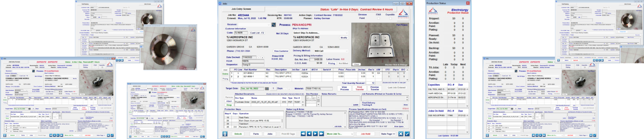Screen dimensions: 644x139
Task: Go to first job record arrow
Action: click(x=303, y=134)
